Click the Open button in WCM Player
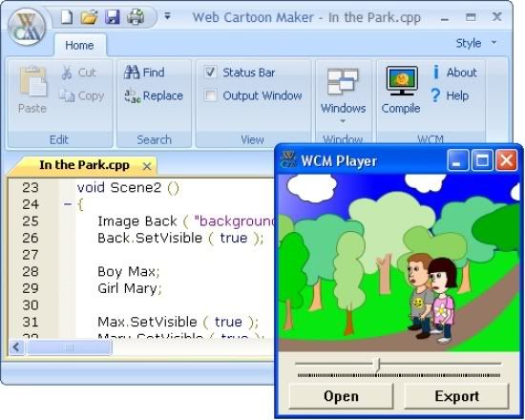The image size is (525, 420). pos(341,396)
